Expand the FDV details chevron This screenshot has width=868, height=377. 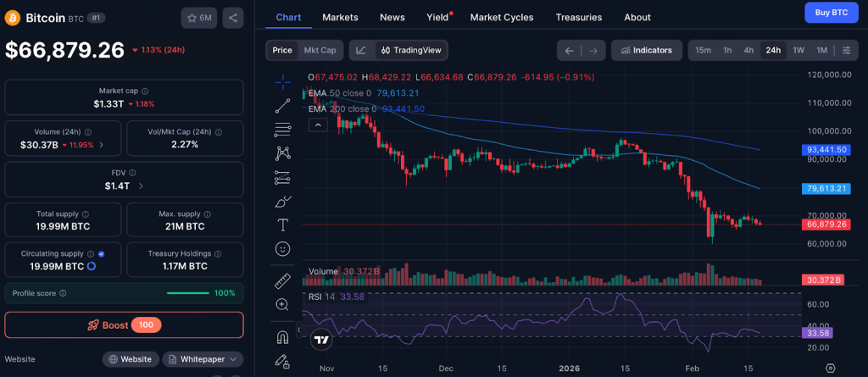[141, 186]
